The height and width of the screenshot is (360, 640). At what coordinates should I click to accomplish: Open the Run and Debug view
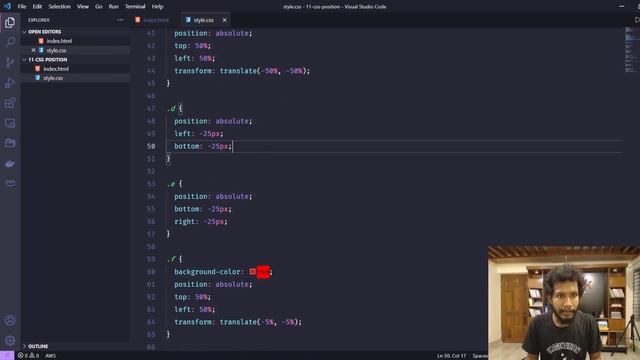pos(10,82)
